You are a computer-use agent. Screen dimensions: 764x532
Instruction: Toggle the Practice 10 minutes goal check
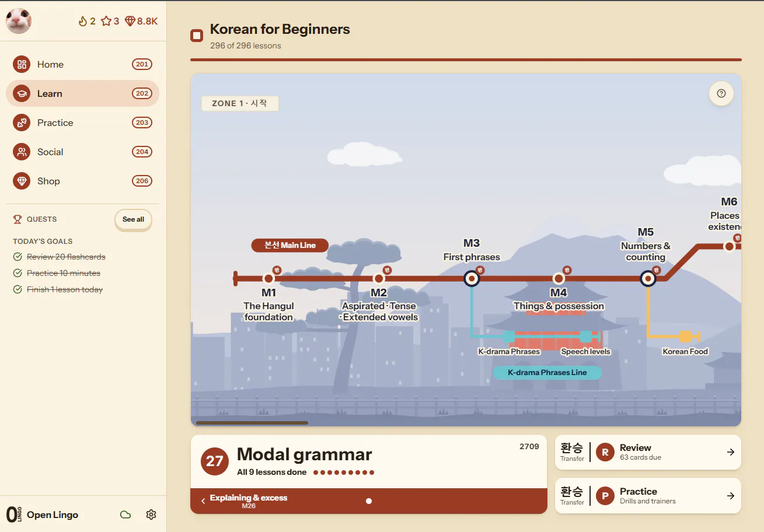pyautogui.click(x=18, y=273)
